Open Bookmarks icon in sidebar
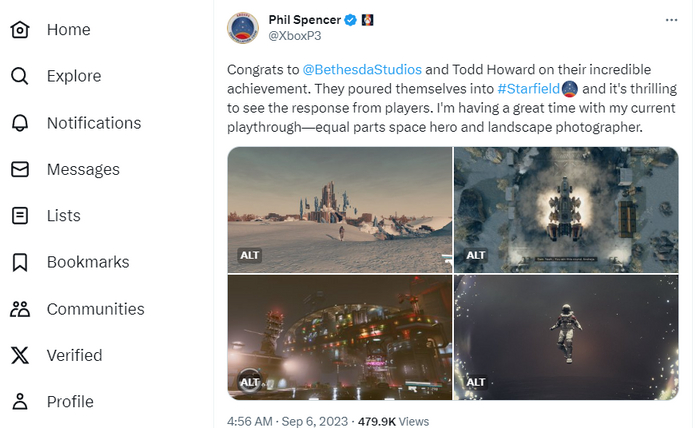Image resolution: width=700 pixels, height=428 pixels. tap(19, 262)
